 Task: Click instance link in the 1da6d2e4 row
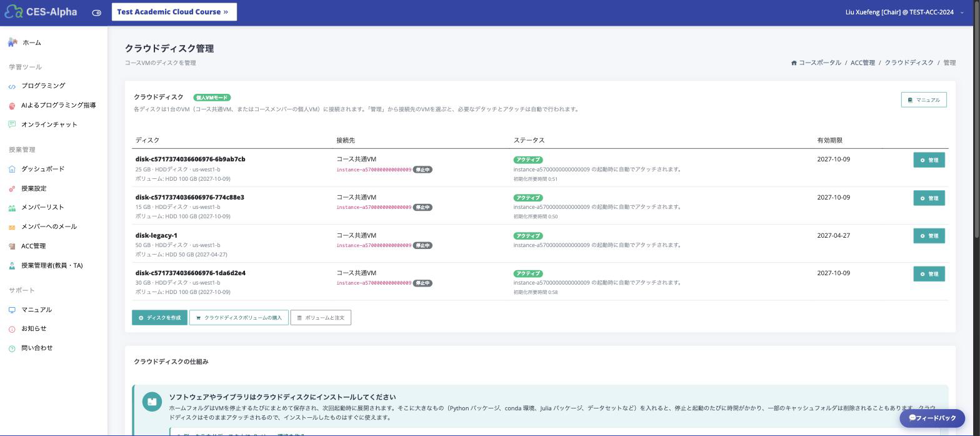[x=374, y=283]
